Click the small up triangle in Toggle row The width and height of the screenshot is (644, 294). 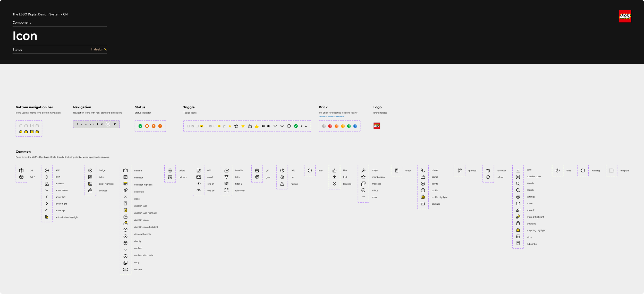306,126
